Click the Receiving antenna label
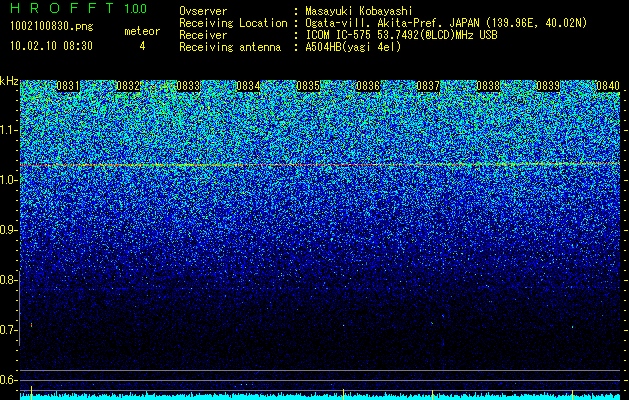Screen dimensions: 629x400 [230, 47]
